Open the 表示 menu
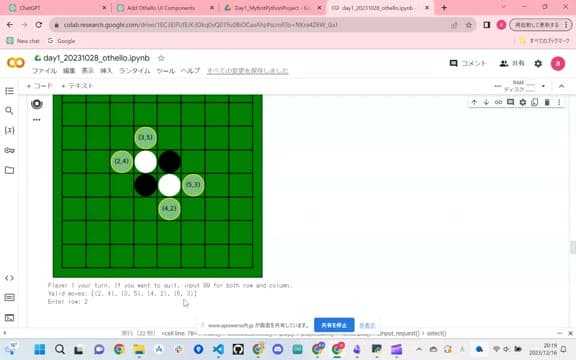This screenshot has height=360, width=576. (87, 71)
